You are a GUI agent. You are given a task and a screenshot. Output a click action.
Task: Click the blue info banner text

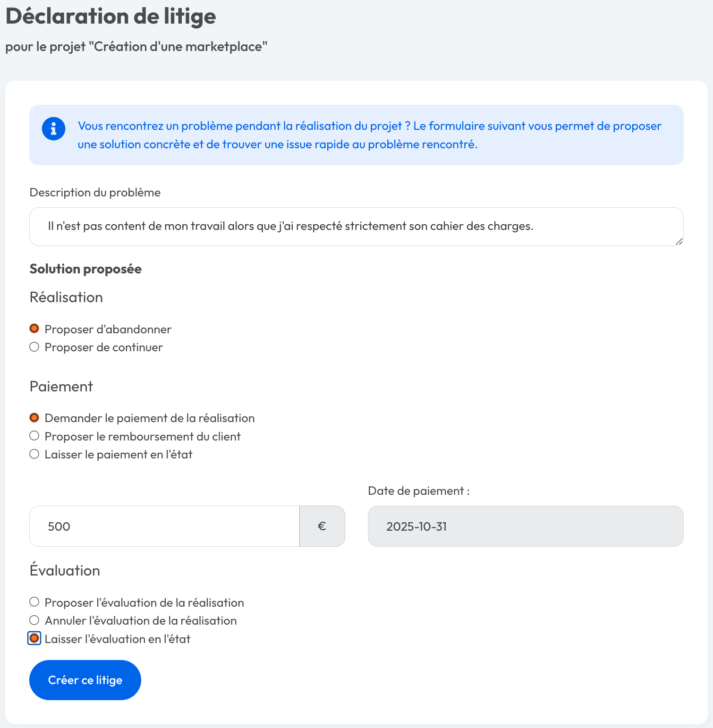pos(369,135)
